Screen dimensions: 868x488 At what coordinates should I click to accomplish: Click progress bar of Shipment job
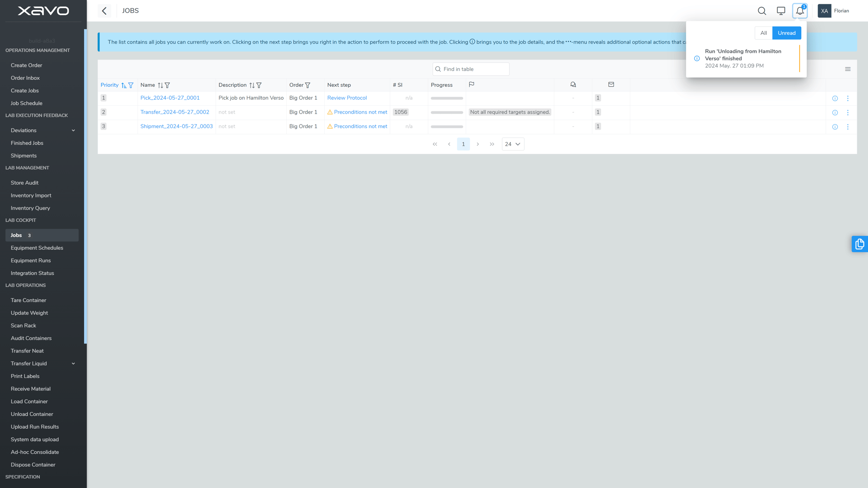tap(447, 127)
